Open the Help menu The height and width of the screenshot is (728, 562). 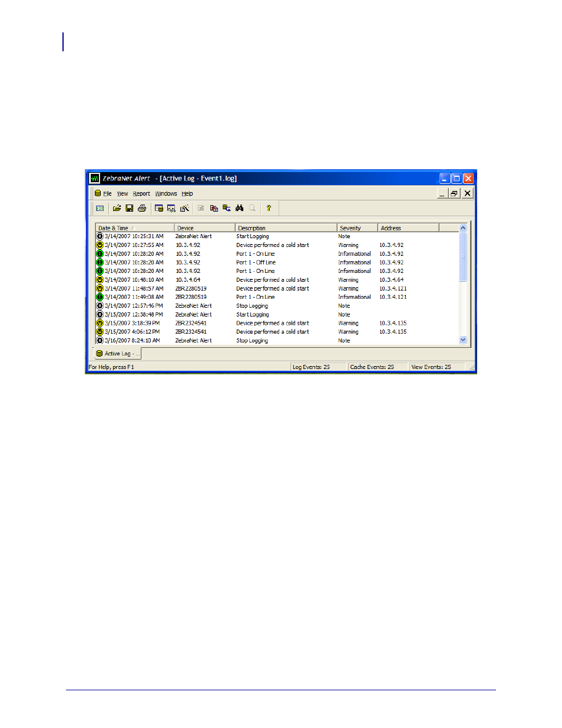(187, 193)
